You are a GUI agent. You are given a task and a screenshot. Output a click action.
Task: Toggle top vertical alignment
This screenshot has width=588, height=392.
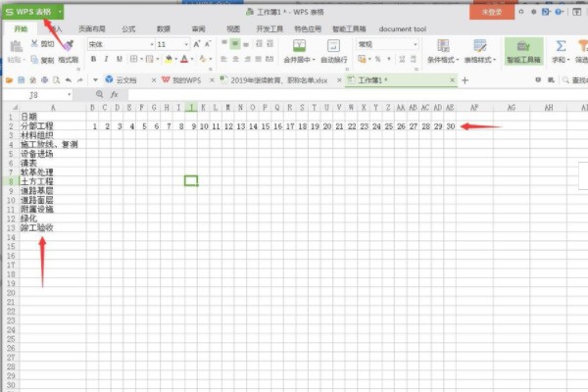(224, 44)
